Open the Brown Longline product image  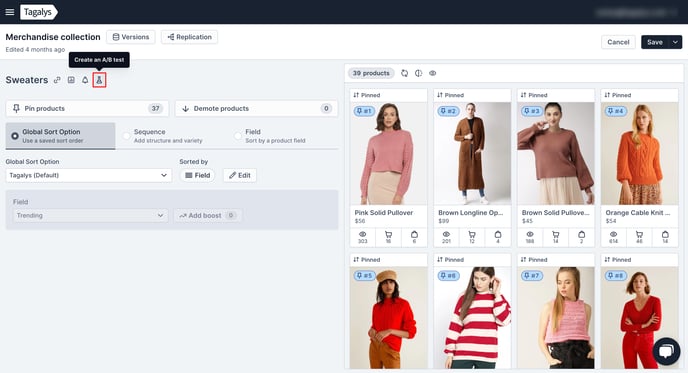472,154
